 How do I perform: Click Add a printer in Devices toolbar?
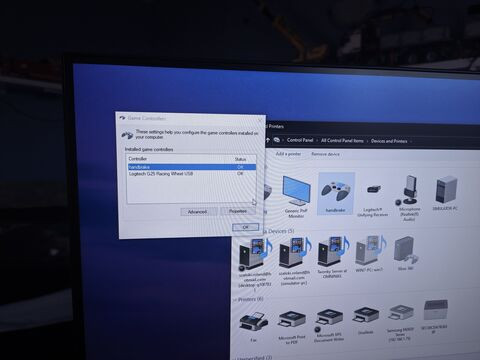288,154
